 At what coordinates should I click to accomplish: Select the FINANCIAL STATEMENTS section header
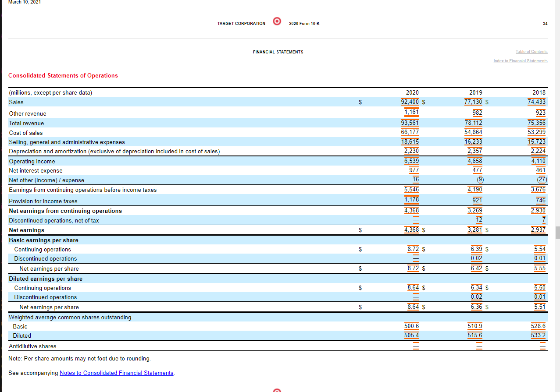278,52
